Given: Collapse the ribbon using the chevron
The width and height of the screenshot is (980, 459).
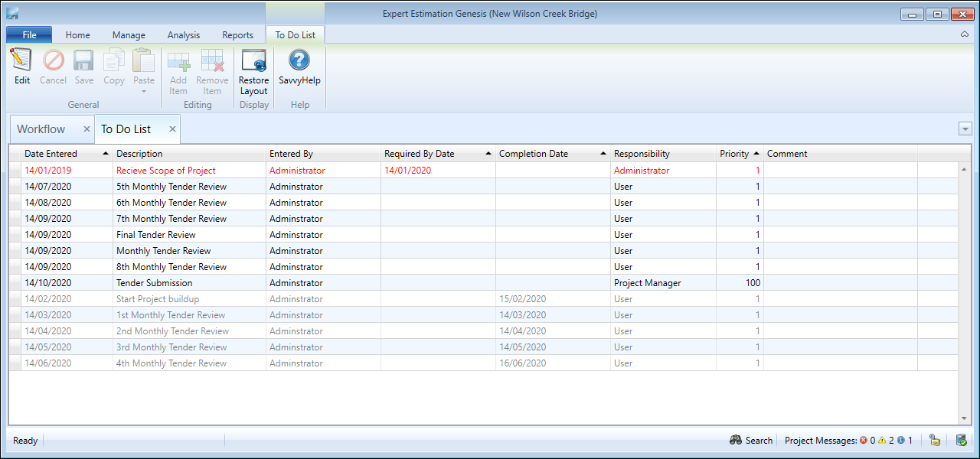Looking at the screenshot, I should pyautogui.click(x=965, y=34).
